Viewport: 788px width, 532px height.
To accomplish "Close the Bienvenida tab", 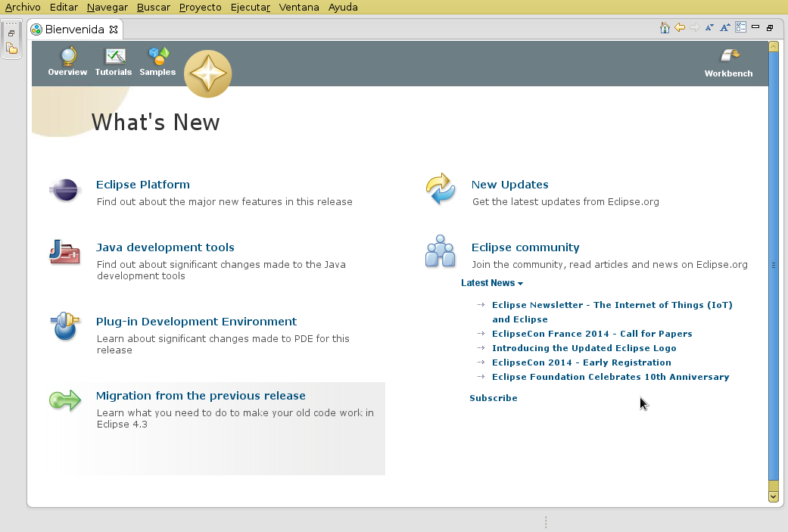I will point(114,30).
